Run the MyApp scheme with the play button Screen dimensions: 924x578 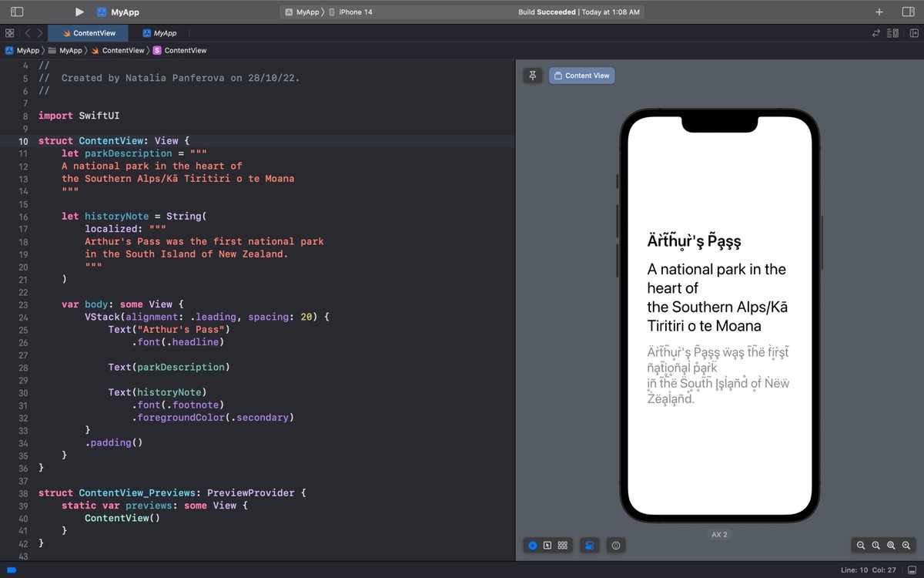pos(79,12)
